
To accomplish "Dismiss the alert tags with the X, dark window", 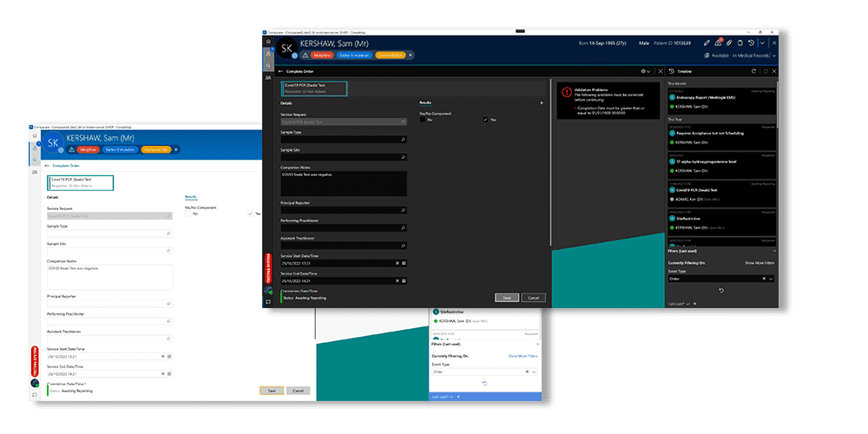I will 411,56.
